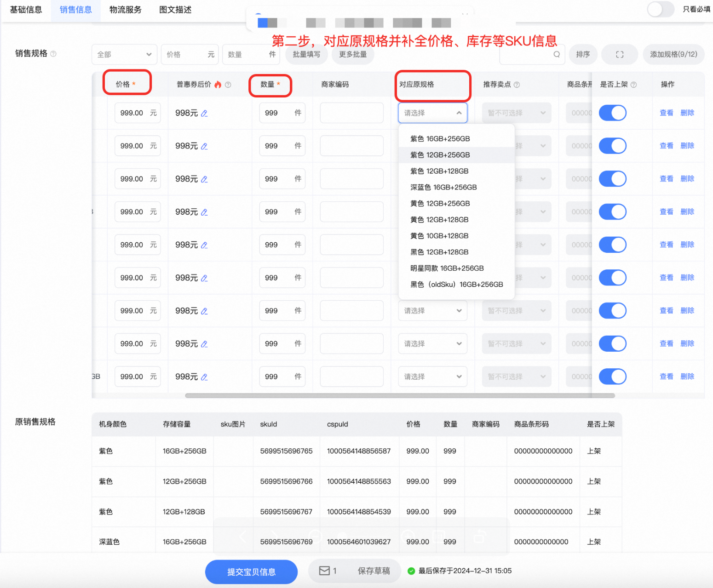Image resolution: width=713 pixels, height=588 pixels.
Task: Click the fullscreen expand icon
Action: tap(620, 54)
